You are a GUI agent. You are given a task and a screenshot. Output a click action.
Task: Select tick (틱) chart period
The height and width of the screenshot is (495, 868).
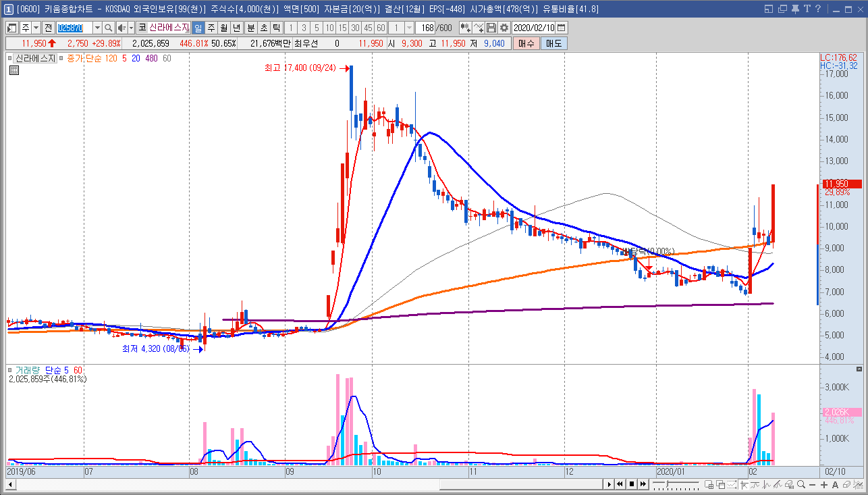pyautogui.click(x=276, y=28)
